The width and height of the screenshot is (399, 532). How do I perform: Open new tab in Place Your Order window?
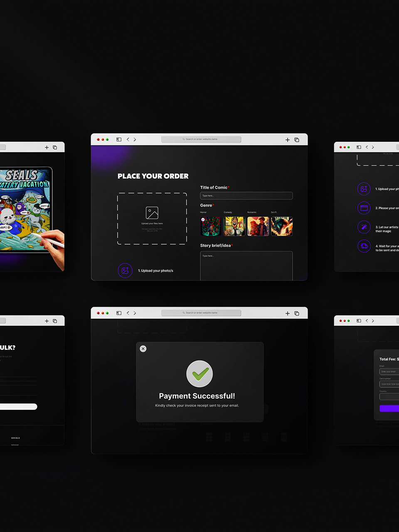[x=288, y=140]
